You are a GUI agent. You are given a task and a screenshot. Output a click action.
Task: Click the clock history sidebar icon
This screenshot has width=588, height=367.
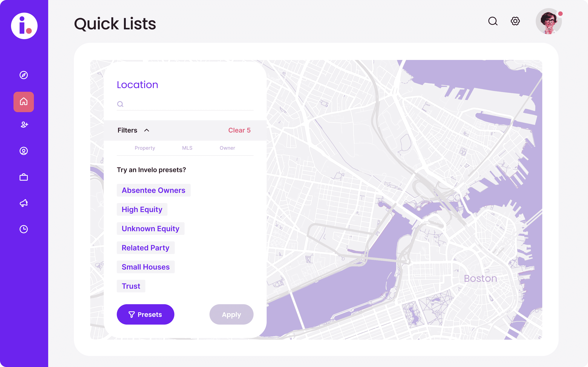(x=24, y=229)
